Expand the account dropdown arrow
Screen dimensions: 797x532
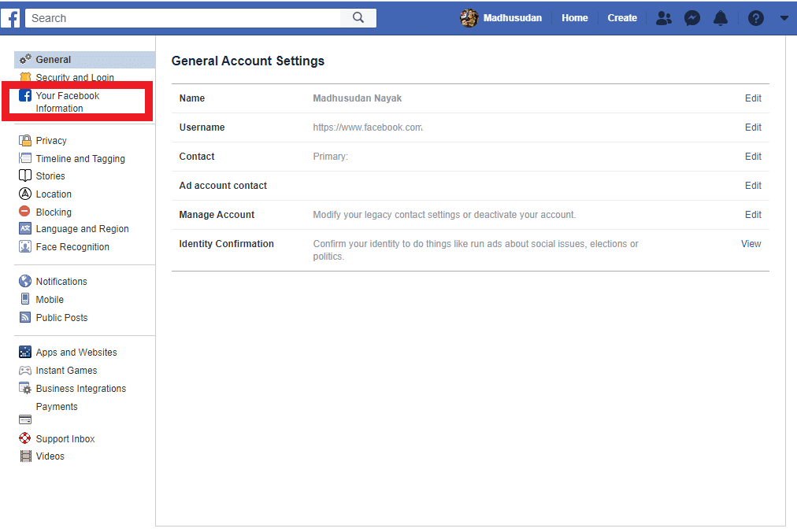[x=784, y=18]
